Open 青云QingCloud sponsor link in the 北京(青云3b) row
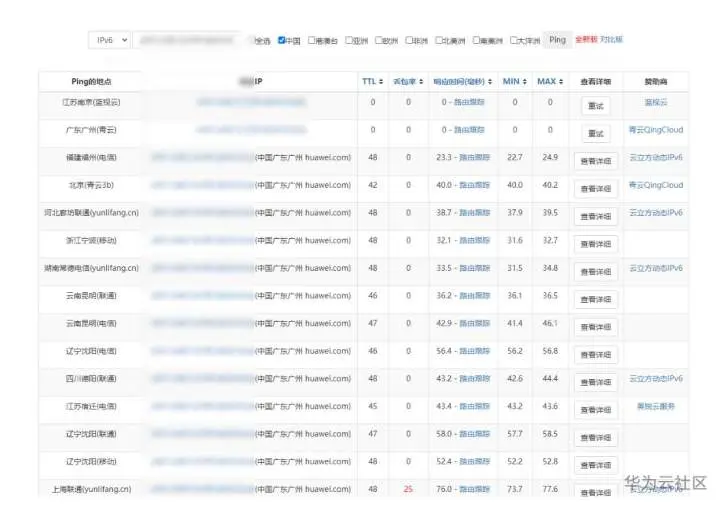 pyautogui.click(x=656, y=185)
